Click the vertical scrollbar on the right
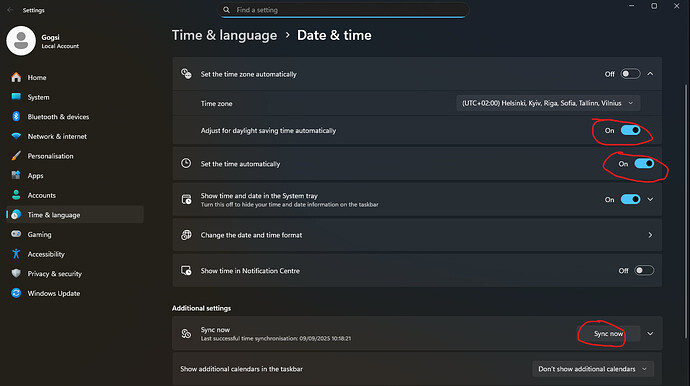This screenshot has width=690, height=386. 686,211
